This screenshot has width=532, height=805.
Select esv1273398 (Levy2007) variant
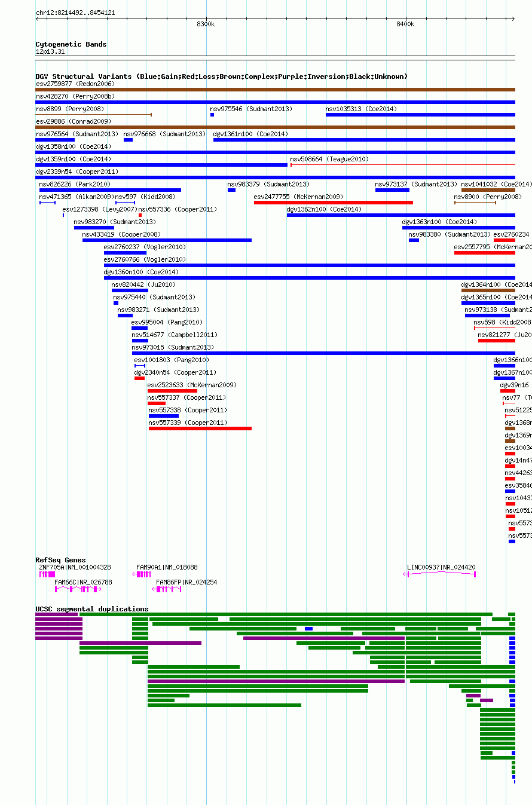coord(63,215)
